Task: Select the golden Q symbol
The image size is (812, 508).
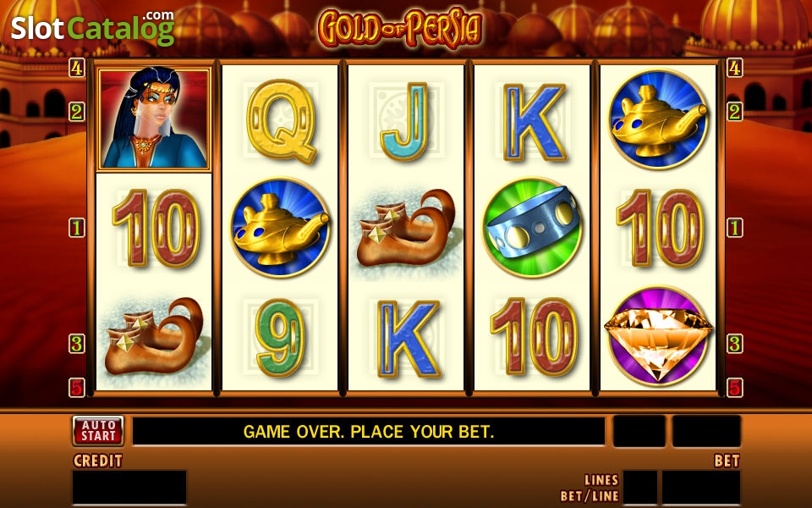Action: pos(281,121)
